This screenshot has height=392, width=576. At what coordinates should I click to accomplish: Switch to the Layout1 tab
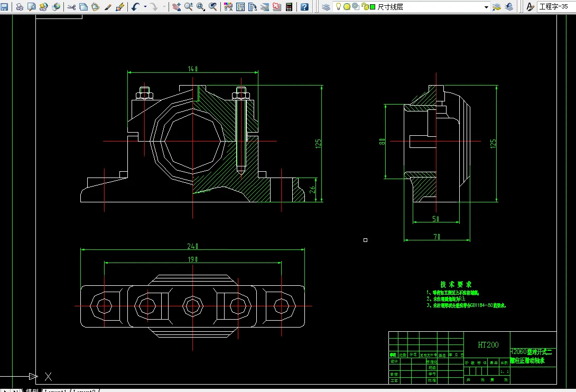[x=55, y=390]
